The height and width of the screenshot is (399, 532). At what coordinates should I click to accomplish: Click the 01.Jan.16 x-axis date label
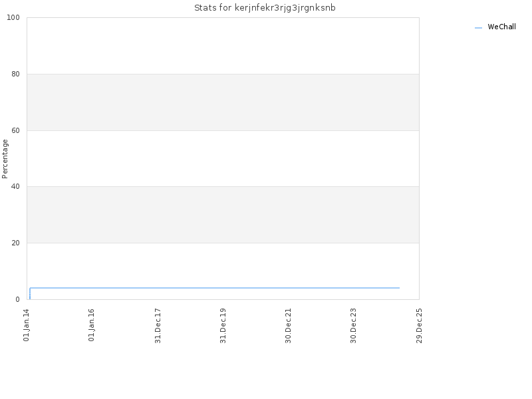click(92, 325)
